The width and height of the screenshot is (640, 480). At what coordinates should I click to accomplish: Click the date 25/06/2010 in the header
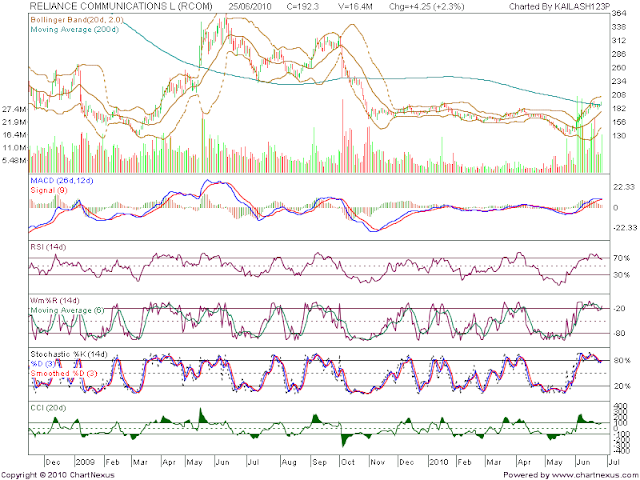(250, 6)
